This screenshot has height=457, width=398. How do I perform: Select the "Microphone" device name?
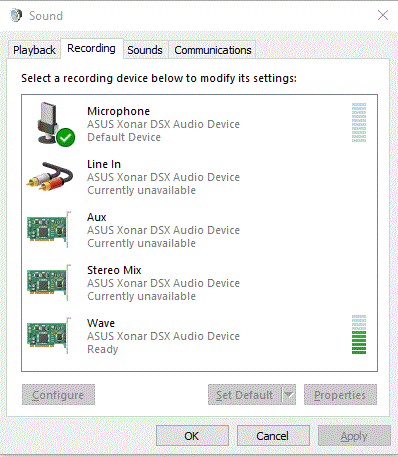[118, 111]
